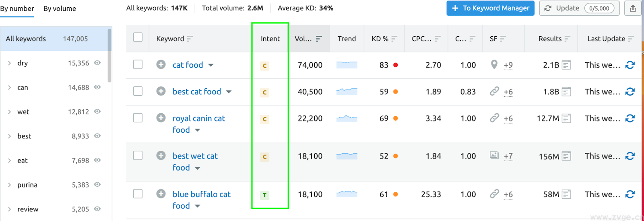
Task: Select the By number tab
Action: click(x=17, y=8)
